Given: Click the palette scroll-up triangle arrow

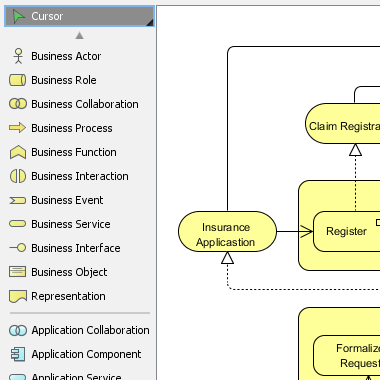Looking at the screenshot, I should coord(79,35).
